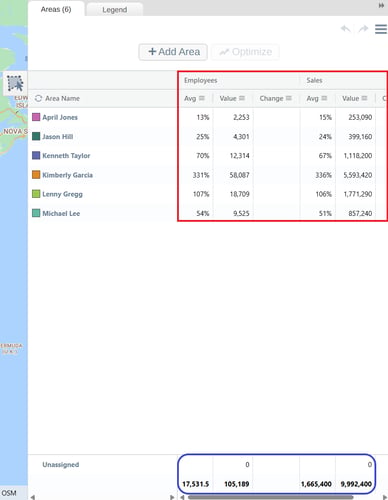388x500 pixels.
Task: Open Sales Avg column menu icon
Action: point(324,98)
